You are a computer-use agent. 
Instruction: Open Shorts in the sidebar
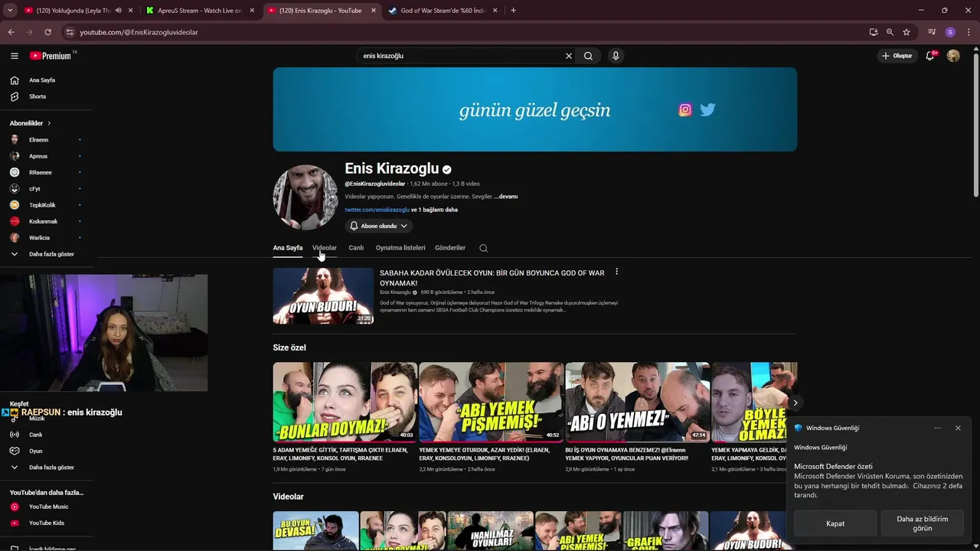pos(38,96)
